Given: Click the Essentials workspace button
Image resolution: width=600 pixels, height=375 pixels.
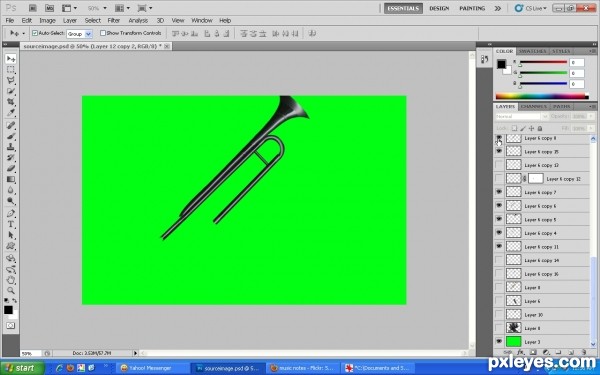Looking at the screenshot, I should (403, 8).
